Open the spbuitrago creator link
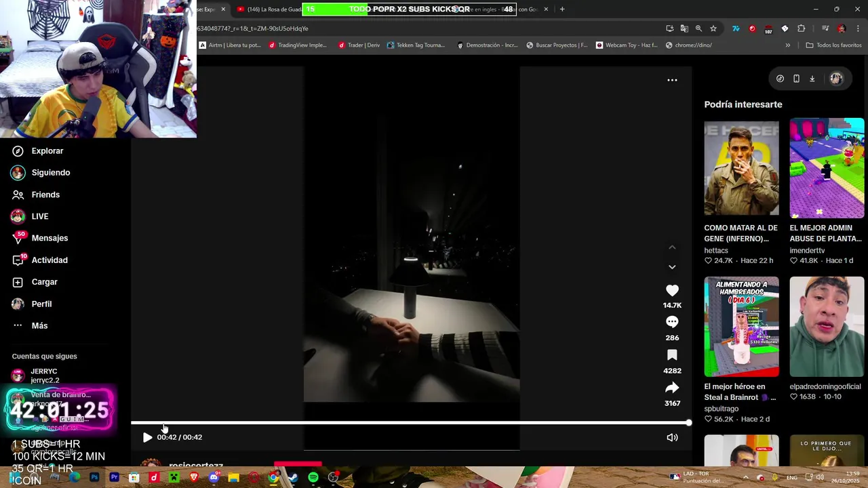 [x=722, y=409]
